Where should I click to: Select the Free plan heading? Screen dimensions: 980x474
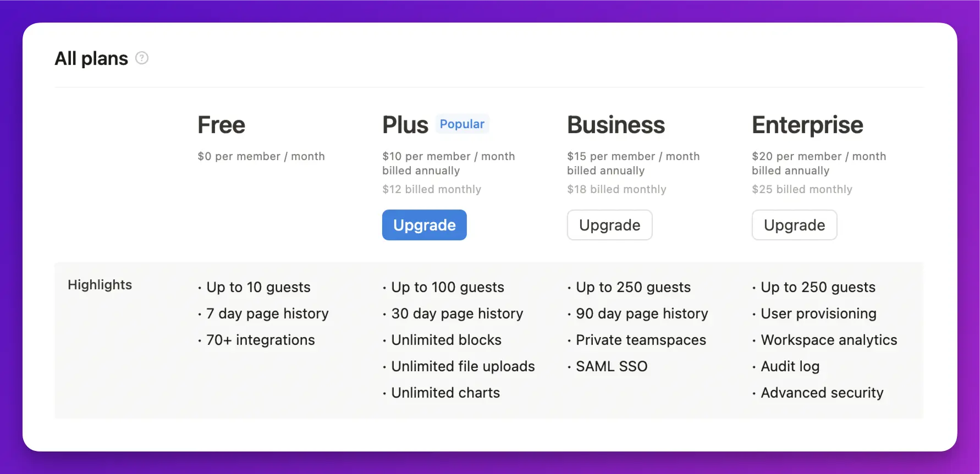[222, 125]
